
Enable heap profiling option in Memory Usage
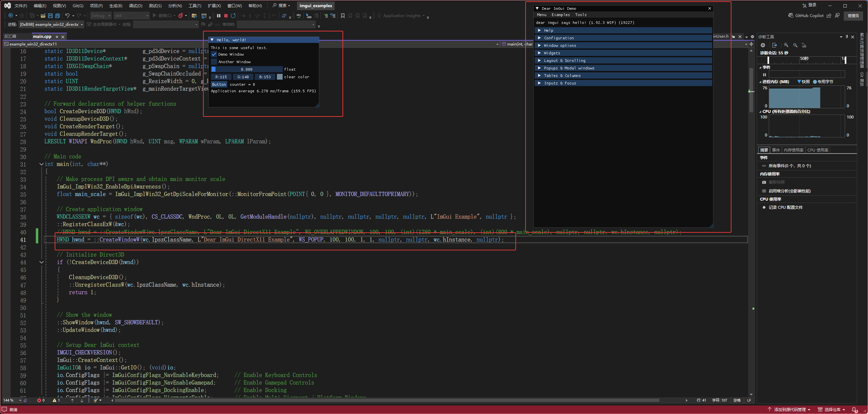point(786,191)
